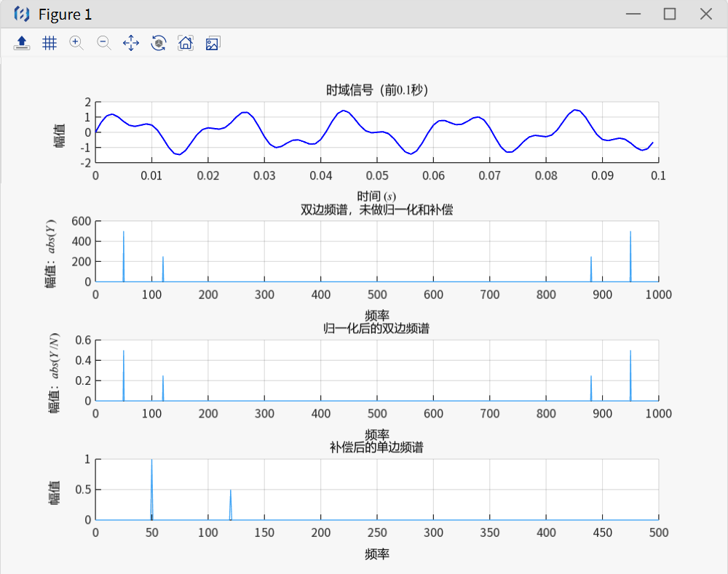
Task: Close the Figure 1 window
Action: [706, 14]
